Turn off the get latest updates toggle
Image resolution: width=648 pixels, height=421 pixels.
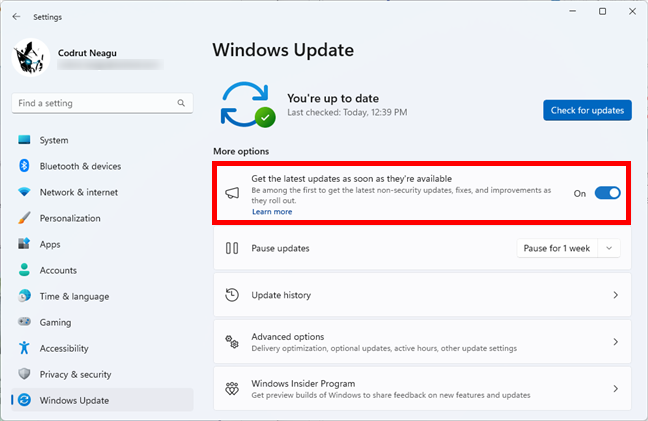608,193
